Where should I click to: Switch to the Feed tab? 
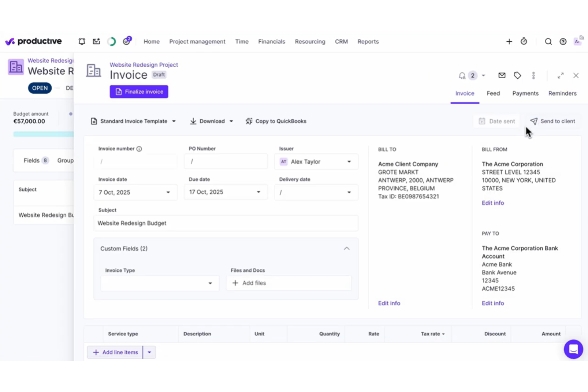(x=493, y=93)
